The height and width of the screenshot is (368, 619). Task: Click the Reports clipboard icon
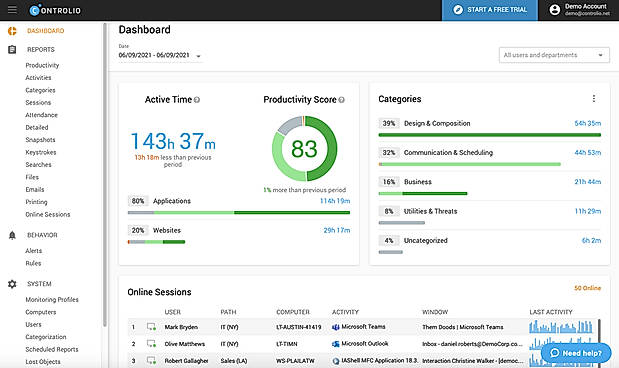click(12, 49)
